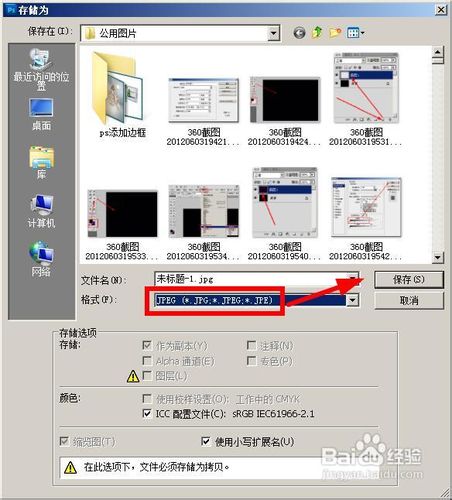Open 库 in the sidebar
The width and height of the screenshot is (452, 500).
(41, 162)
